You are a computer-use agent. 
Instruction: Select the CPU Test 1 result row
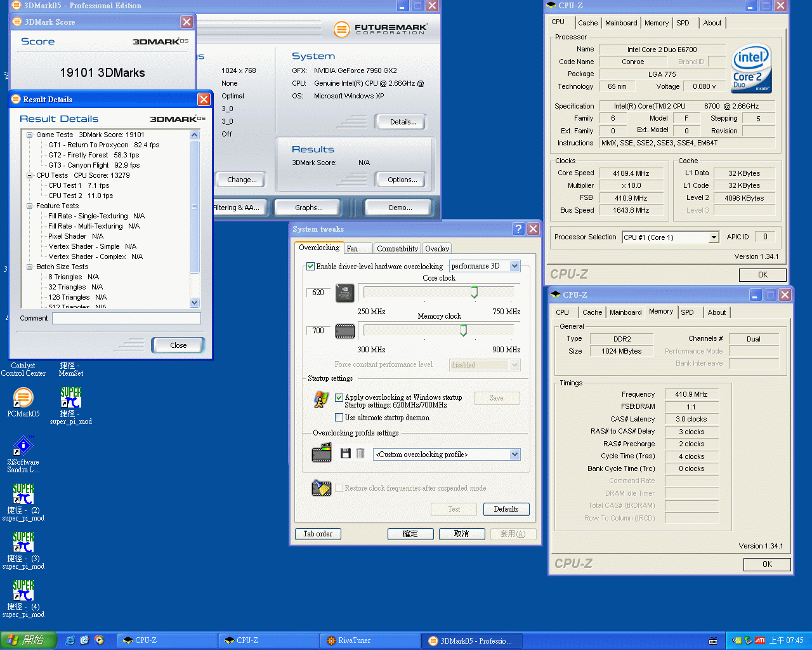[x=79, y=185]
